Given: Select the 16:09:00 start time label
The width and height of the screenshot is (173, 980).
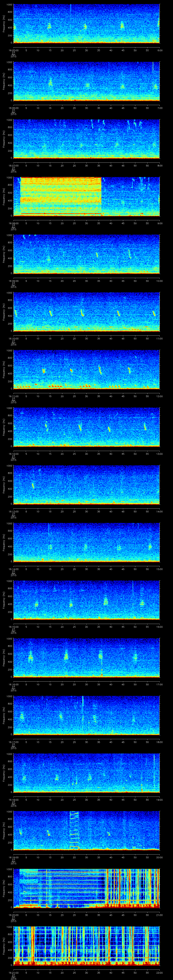Looking at the screenshot, I should [x=14, y=281].
